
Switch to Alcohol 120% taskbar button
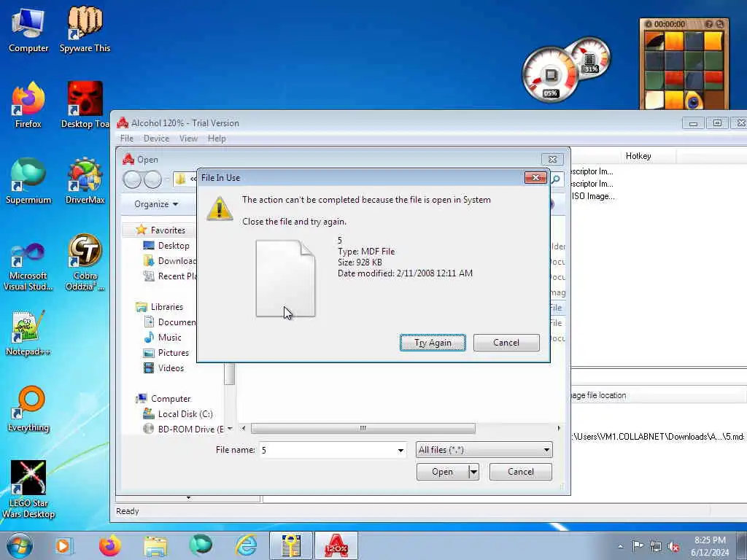336,545
